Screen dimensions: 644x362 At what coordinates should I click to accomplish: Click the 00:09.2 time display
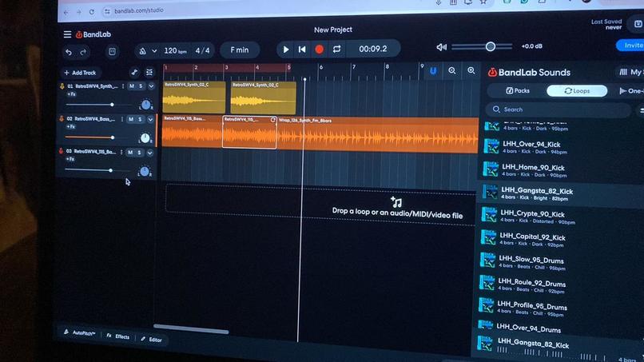(373, 49)
